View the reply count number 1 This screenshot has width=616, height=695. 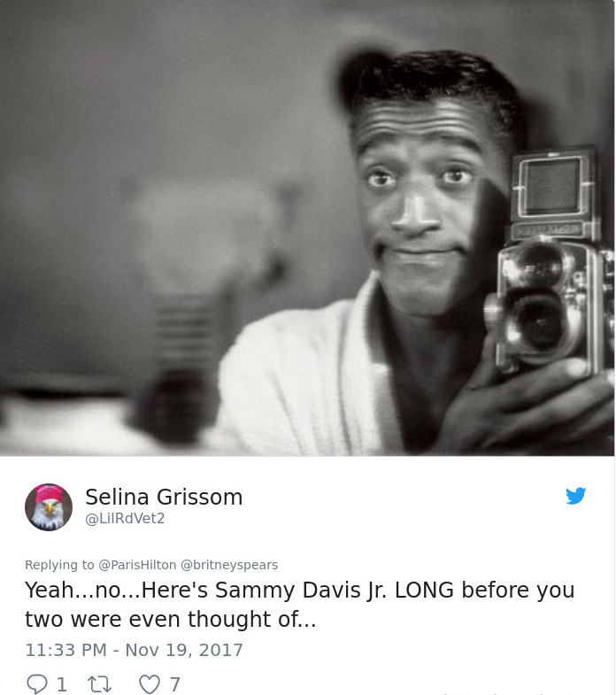click(62, 684)
